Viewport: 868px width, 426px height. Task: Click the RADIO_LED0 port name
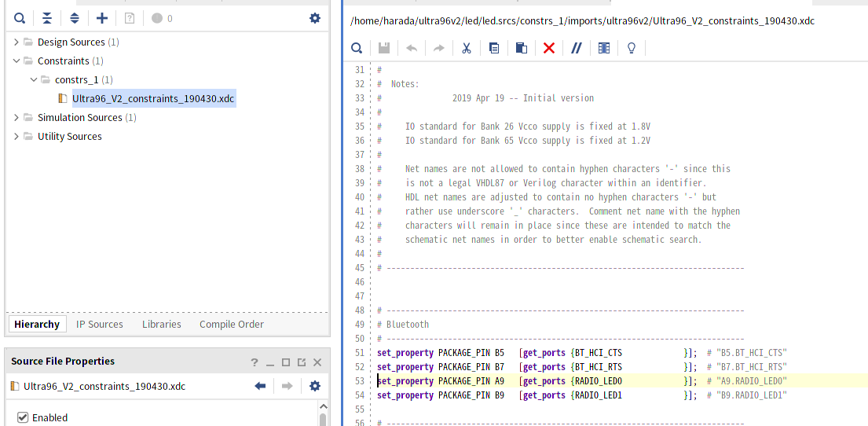coord(599,381)
